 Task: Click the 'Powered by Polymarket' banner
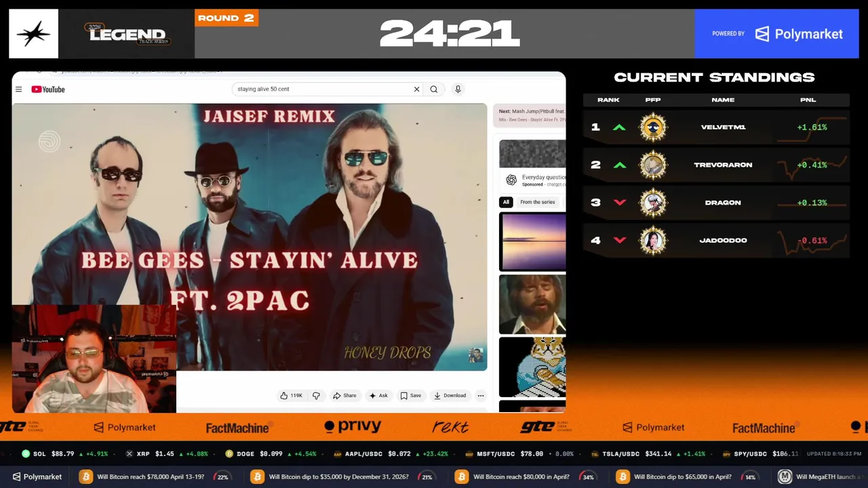coord(777,34)
